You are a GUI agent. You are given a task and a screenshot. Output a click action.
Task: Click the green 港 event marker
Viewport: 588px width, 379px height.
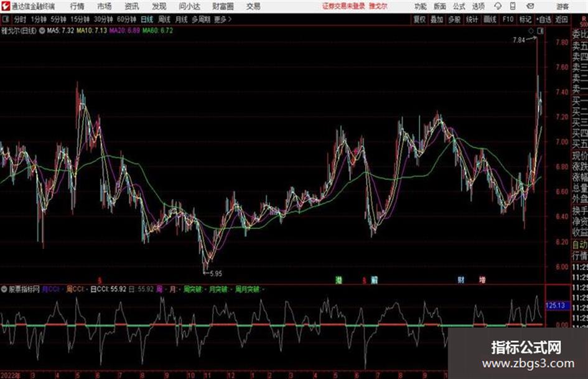click(339, 280)
